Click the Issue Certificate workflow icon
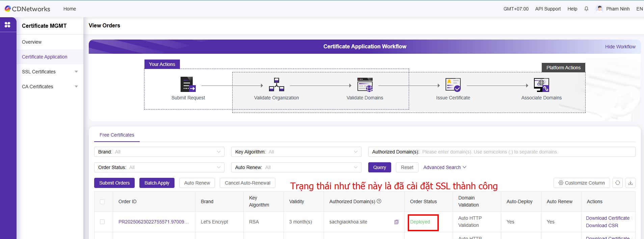Screen dimensions: 644x239 point(453,85)
